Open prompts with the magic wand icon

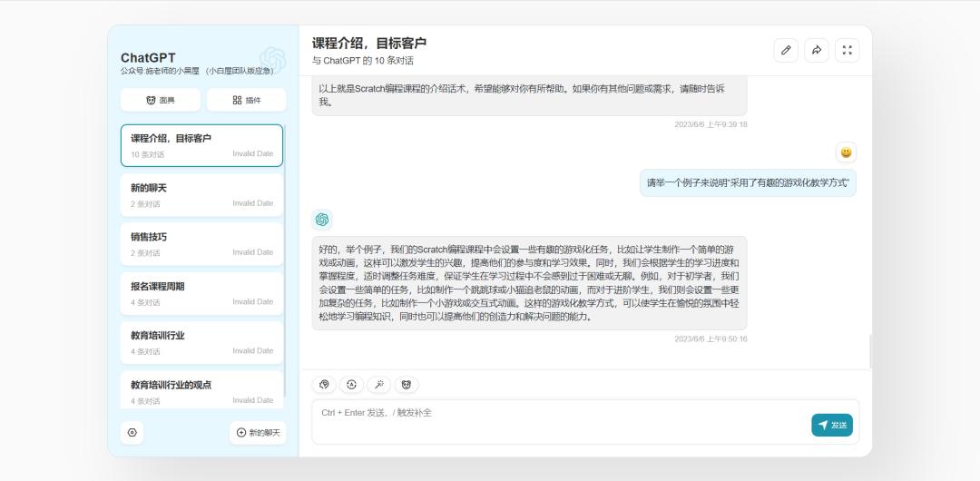click(x=378, y=385)
